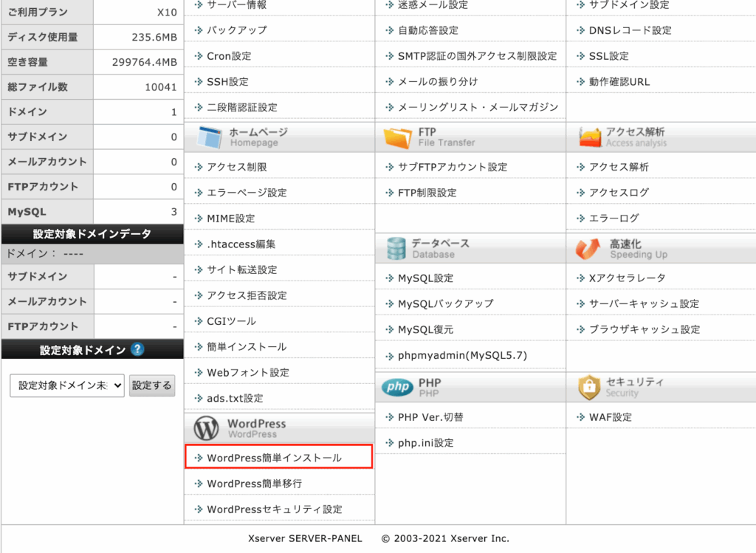Screen dimensions: 756x553
Task: Open phpmyadmin(MySQL5.7) link
Action: 462,355
